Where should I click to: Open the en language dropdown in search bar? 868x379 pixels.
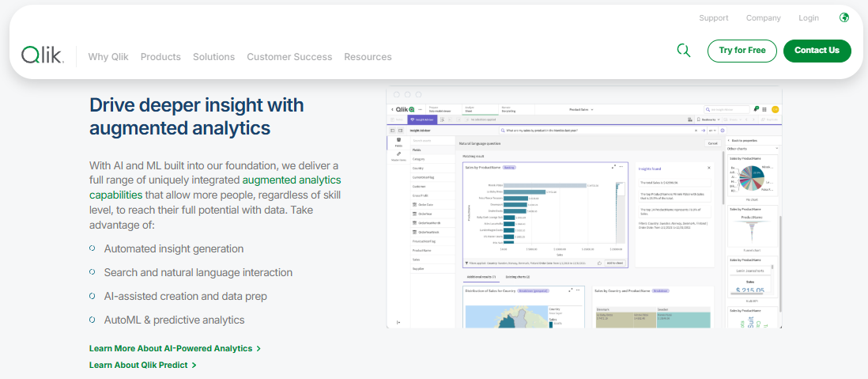click(712, 131)
